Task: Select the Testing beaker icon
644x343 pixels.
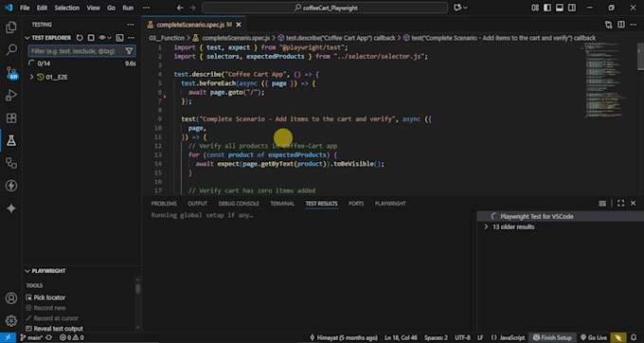Action: click(x=11, y=140)
